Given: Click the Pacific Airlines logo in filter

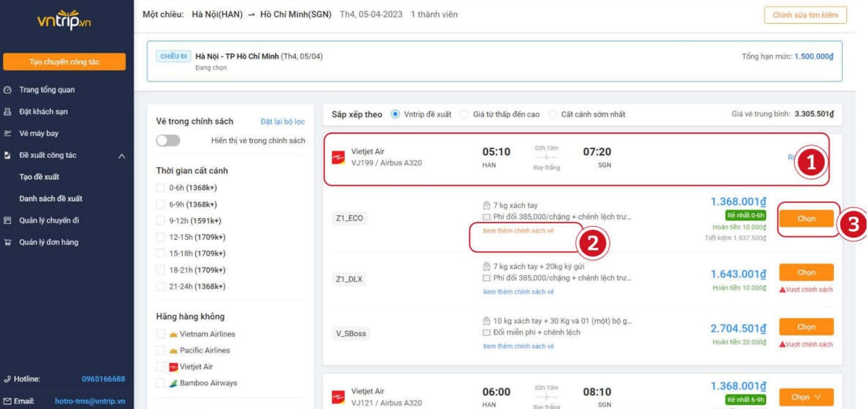Looking at the screenshot, I should (173, 351).
